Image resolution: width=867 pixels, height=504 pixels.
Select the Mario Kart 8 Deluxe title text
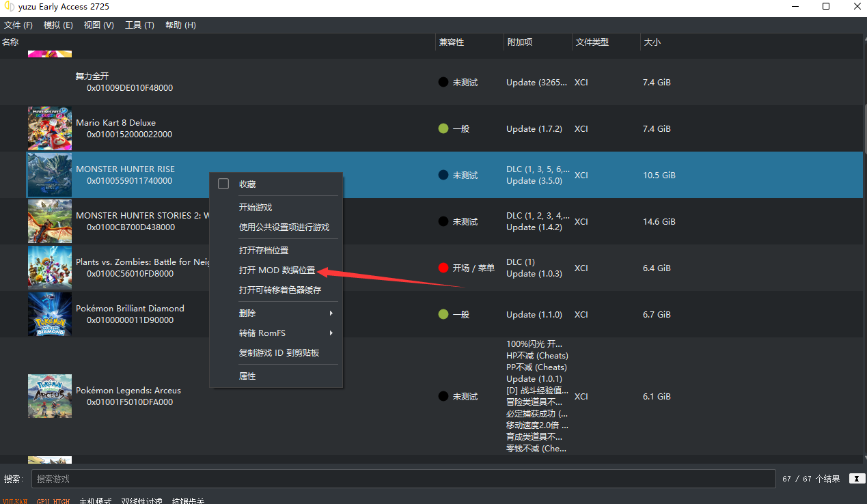click(x=115, y=122)
